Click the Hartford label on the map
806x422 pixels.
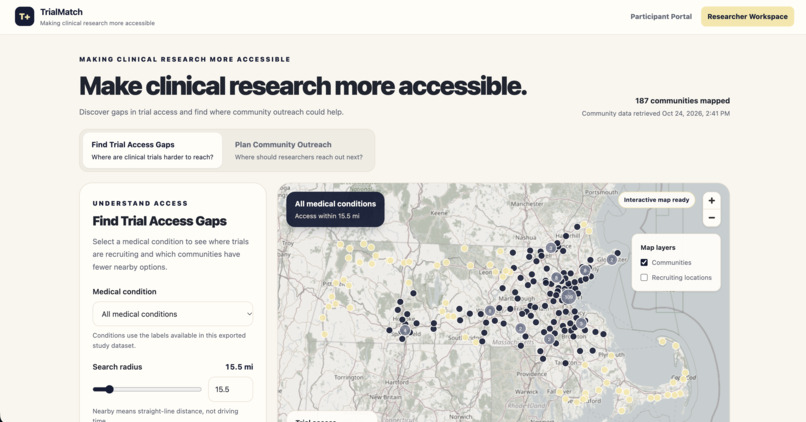coord(396,382)
